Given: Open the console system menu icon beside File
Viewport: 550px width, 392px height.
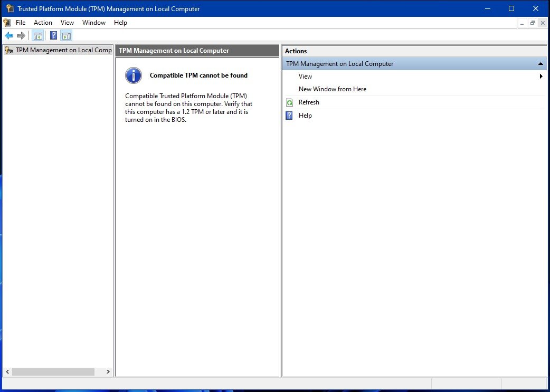Looking at the screenshot, I should [x=7, y=23].
